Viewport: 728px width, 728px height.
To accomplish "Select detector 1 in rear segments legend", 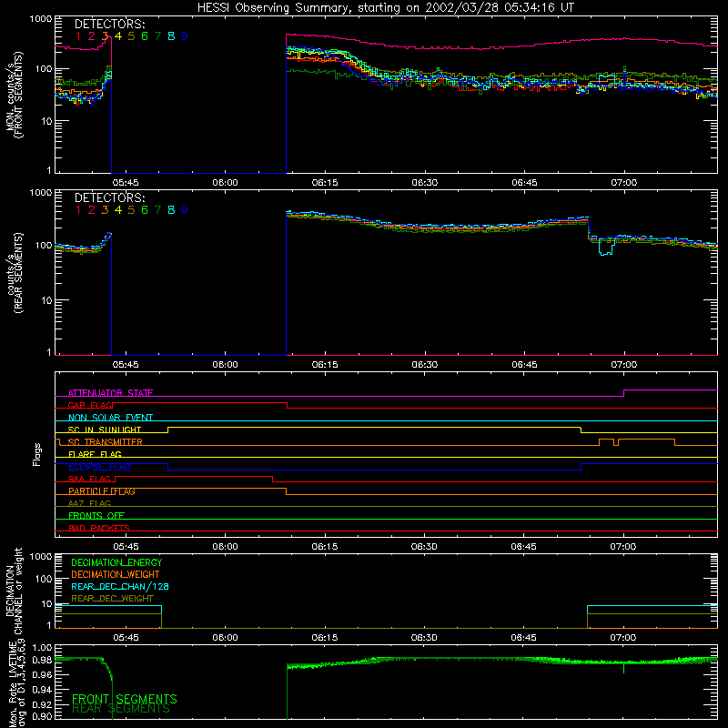I will 78,210.
